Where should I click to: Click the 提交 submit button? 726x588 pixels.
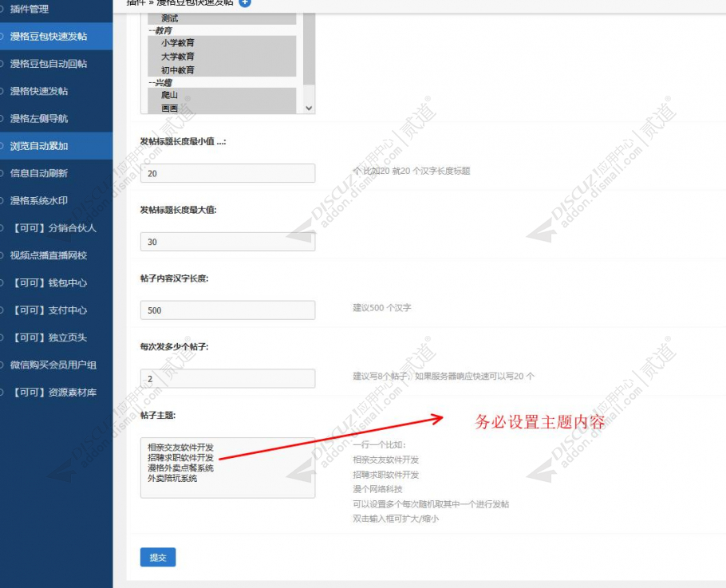158,558
